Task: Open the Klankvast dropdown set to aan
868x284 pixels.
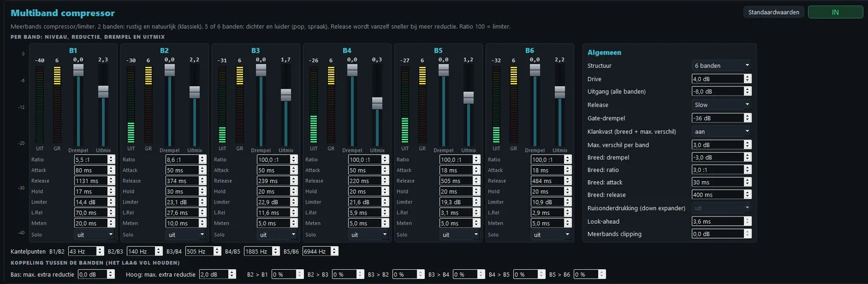Action: (x=722, y=131)
